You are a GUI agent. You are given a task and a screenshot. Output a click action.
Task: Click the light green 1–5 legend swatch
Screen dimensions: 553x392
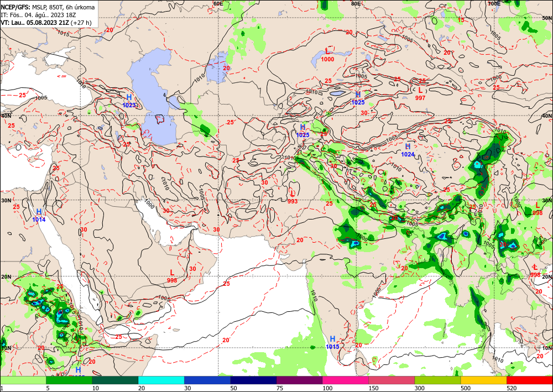[x=23, y=380]
